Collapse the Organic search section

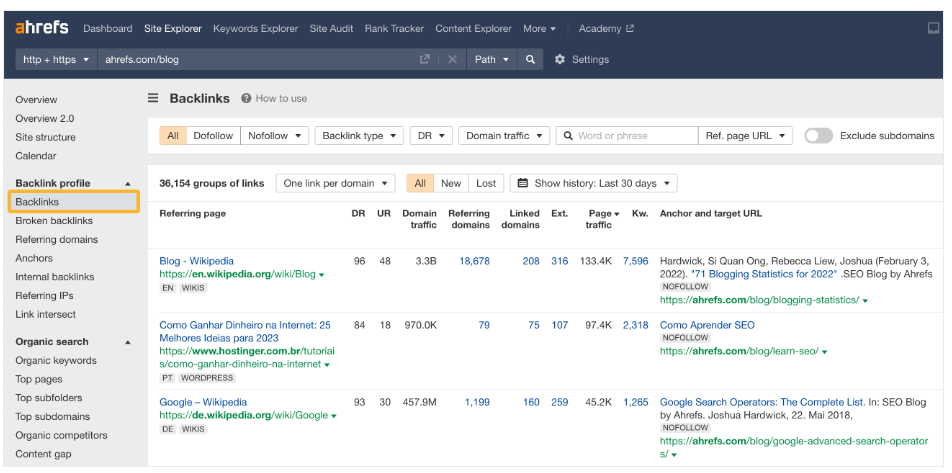click(128, 342)
